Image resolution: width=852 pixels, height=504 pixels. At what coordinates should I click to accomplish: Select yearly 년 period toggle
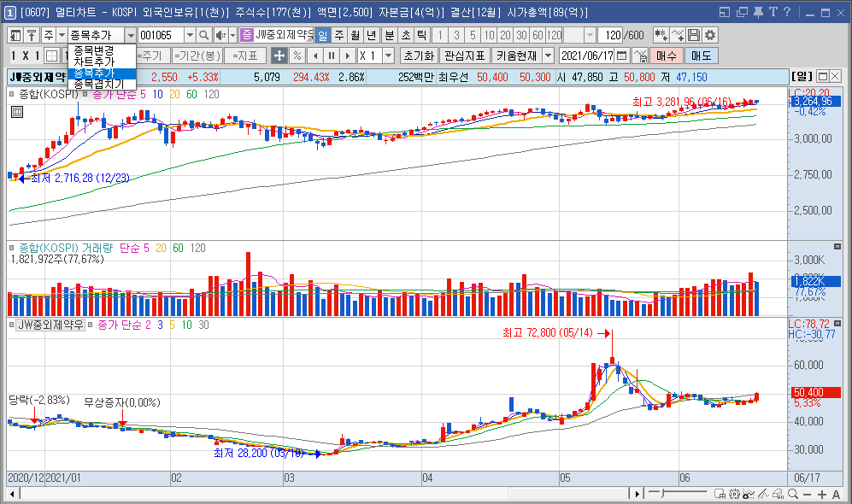(x=371, y=35)
